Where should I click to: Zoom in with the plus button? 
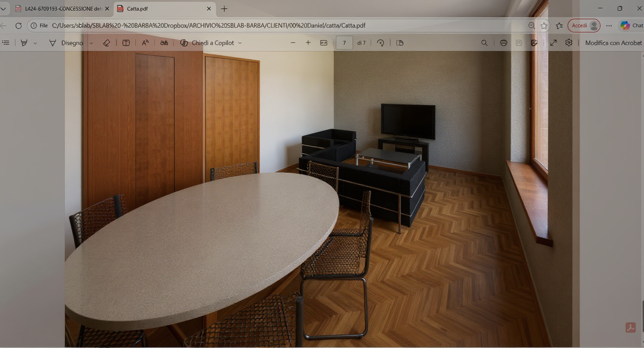click(308, 43)
